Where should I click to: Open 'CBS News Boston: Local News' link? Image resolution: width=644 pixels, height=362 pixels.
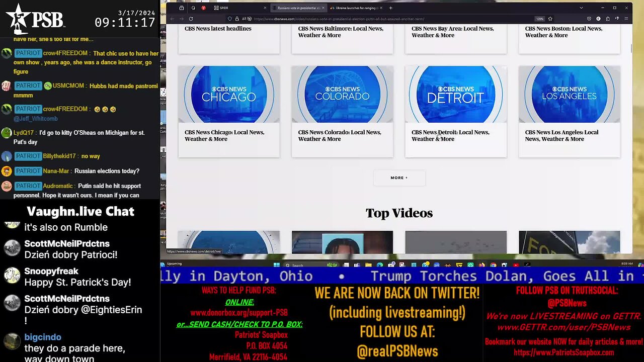coord(563,32)
